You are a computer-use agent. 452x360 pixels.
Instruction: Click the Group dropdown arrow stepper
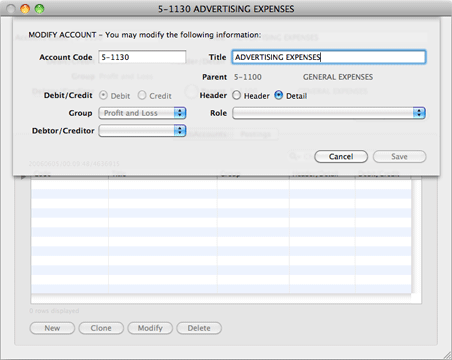[180, 113]
